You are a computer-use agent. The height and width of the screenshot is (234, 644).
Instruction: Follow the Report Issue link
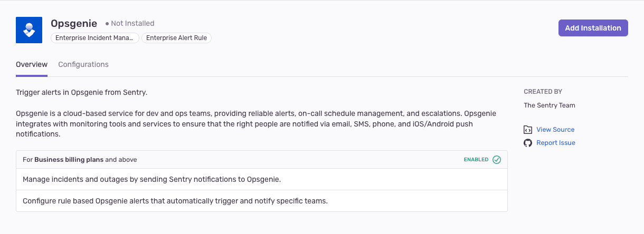coord(556,143)
